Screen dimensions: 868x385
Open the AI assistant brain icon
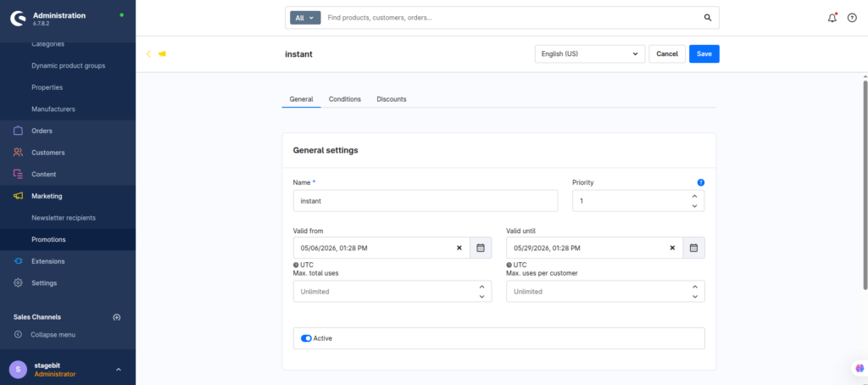[860, 368]
